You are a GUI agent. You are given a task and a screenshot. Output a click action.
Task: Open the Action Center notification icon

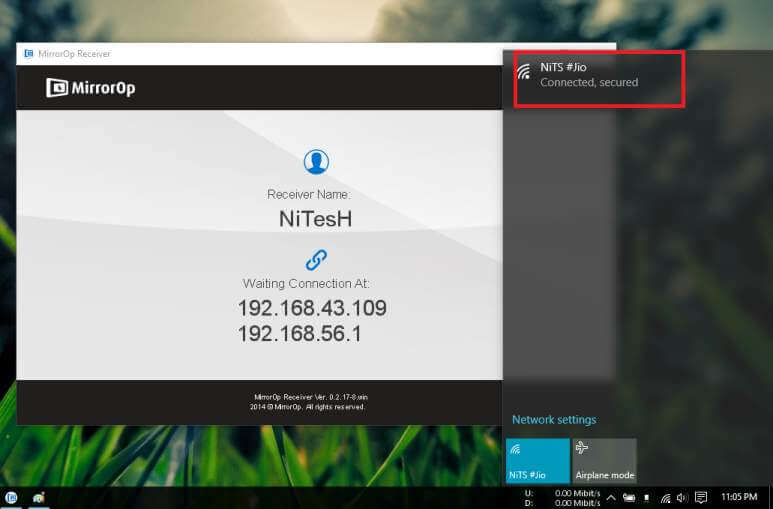[x=701, y=497]
